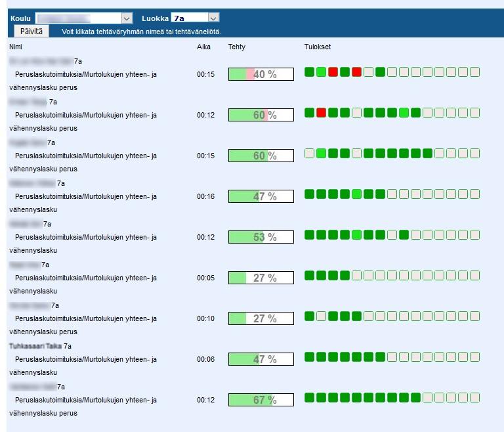Click the second, empty square in the 00:10 27 % row
This screenshot has height=432, width=504.
321,316
